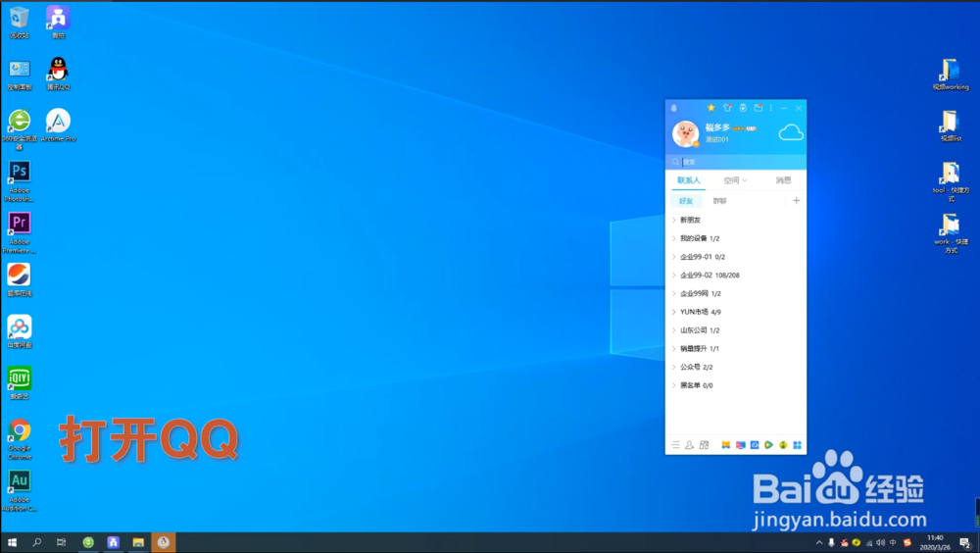
Task: Open the iQIYI desktop icon
Action: pos(20,382)
